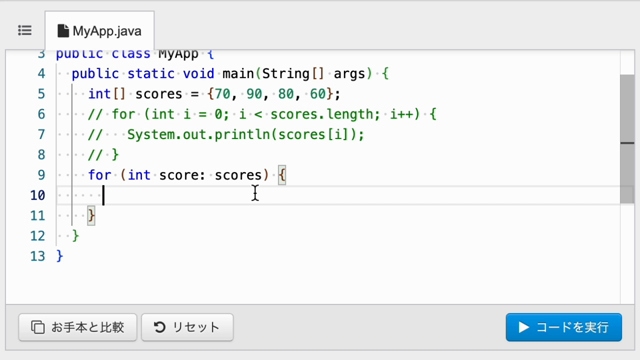This screenshot has height=360, width=640.
Task: Run code with コードを実行 button
Action: (564, 327)
